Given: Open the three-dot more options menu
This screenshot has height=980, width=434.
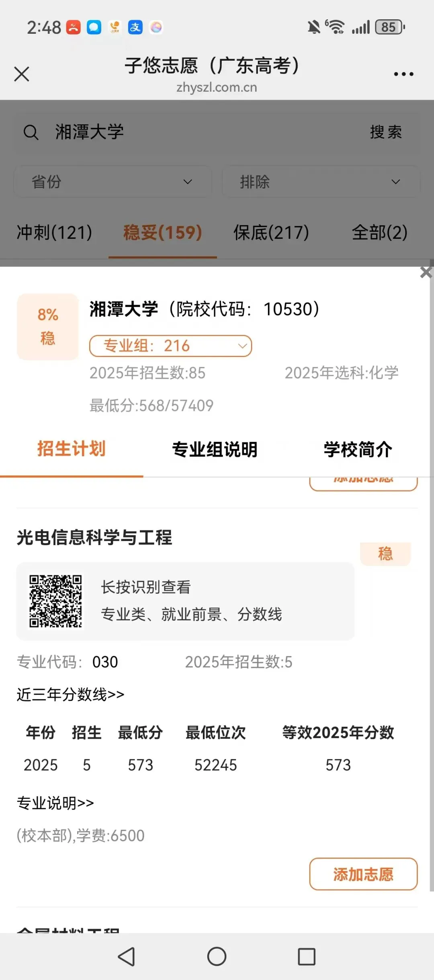Looking at the screenshot, I should tap(403, 74).
